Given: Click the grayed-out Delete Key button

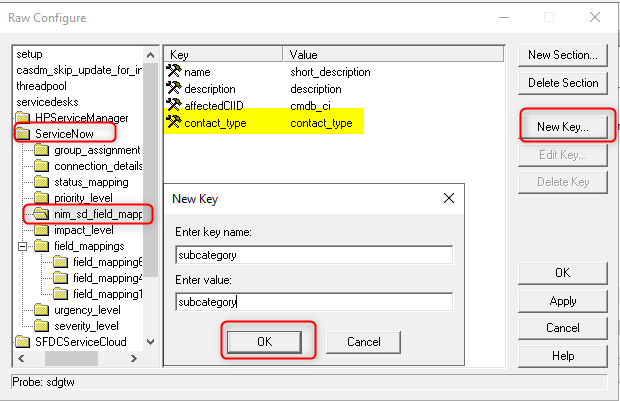Looking at the screenshot, I should pyautogui.click(x=563, y=182).
